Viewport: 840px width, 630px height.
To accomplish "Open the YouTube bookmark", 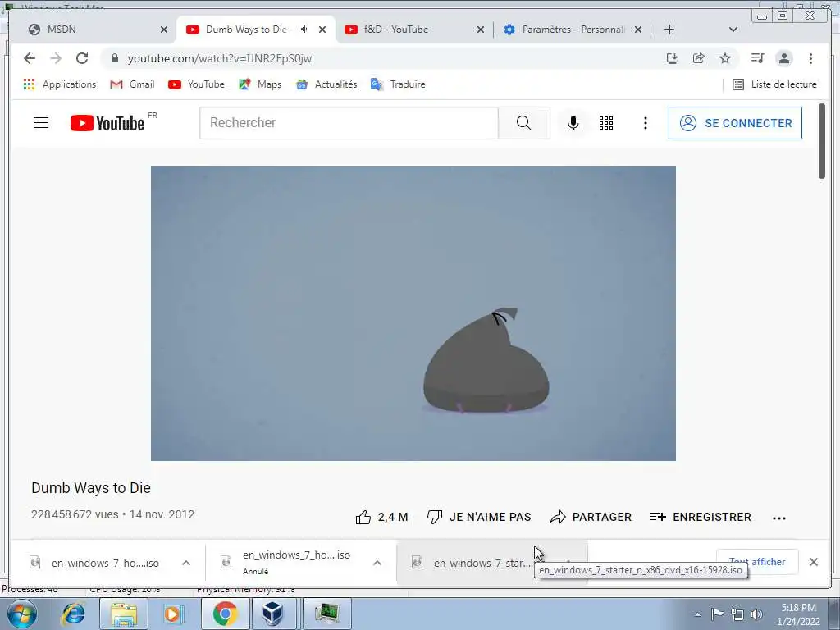I will tap(196, 84).
